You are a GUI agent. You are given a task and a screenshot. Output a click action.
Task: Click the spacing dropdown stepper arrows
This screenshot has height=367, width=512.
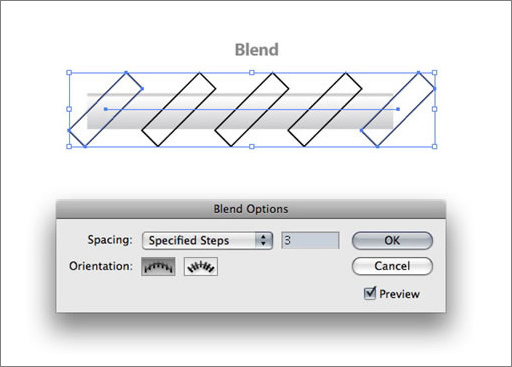tap(264, 241)
